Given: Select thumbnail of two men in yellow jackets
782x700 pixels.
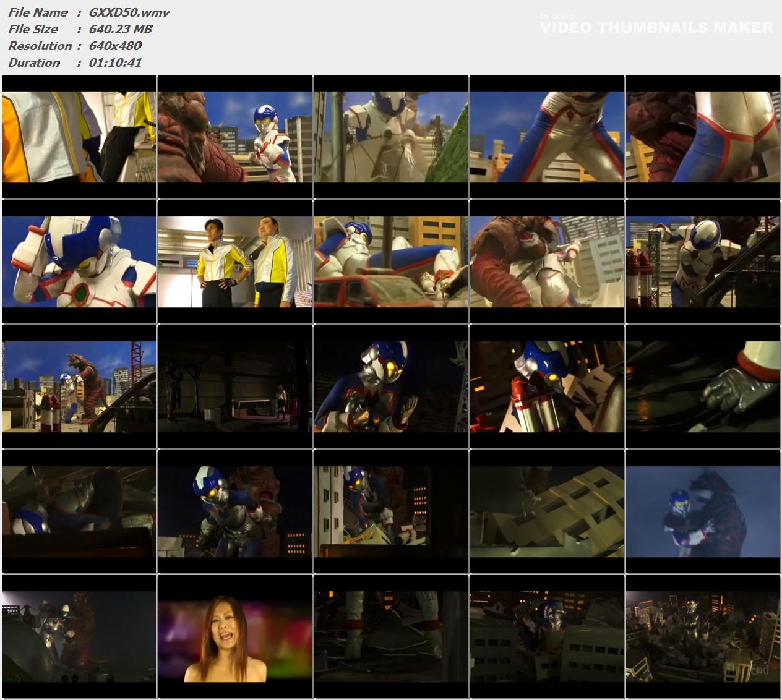Looking at the screenshot, I should tap(235, 262).
